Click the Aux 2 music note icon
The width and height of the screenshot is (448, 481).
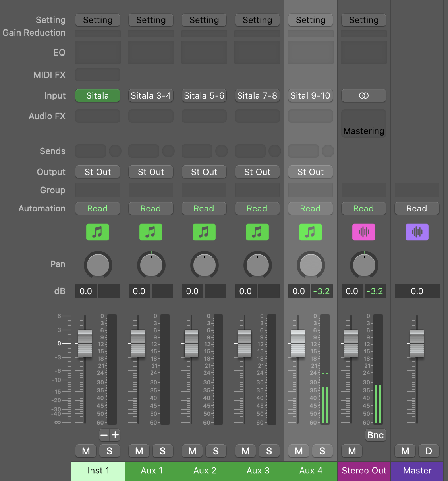click(204, 232)
